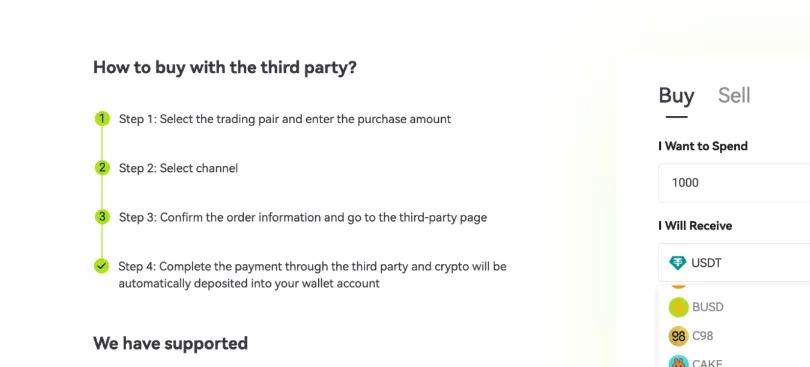Image resolution: width=810 pixels, height=367 pixels.
Task: Click Step 3 confirm order information text
Action: pos(303,217)
